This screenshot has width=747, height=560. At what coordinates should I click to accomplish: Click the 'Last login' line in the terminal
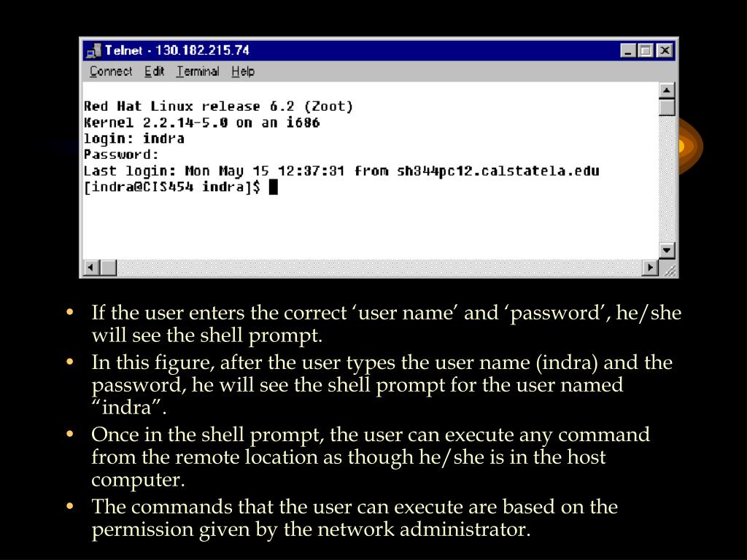click(341, 171)
